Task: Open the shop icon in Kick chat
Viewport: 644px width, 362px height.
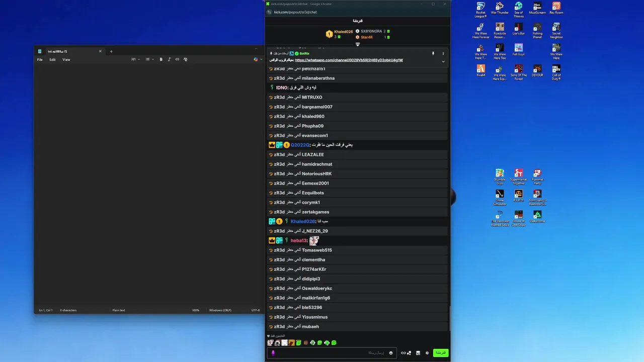Action: (418, 353)
